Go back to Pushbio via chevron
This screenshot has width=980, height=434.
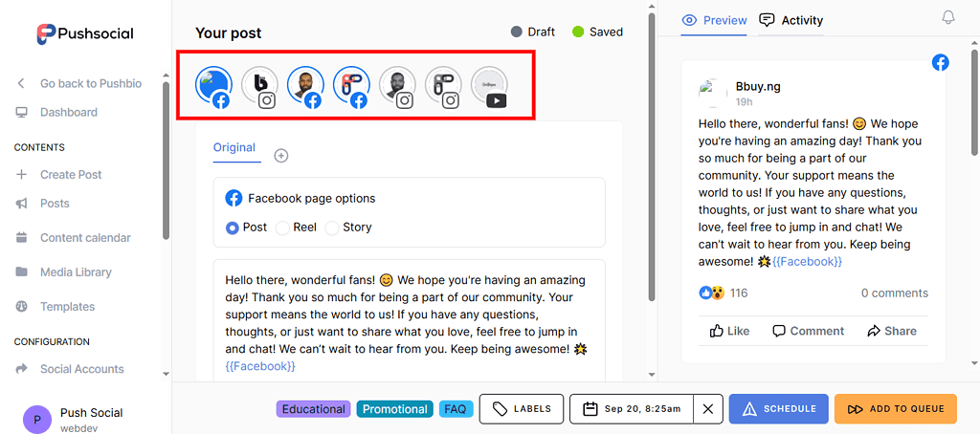[21, 83]
